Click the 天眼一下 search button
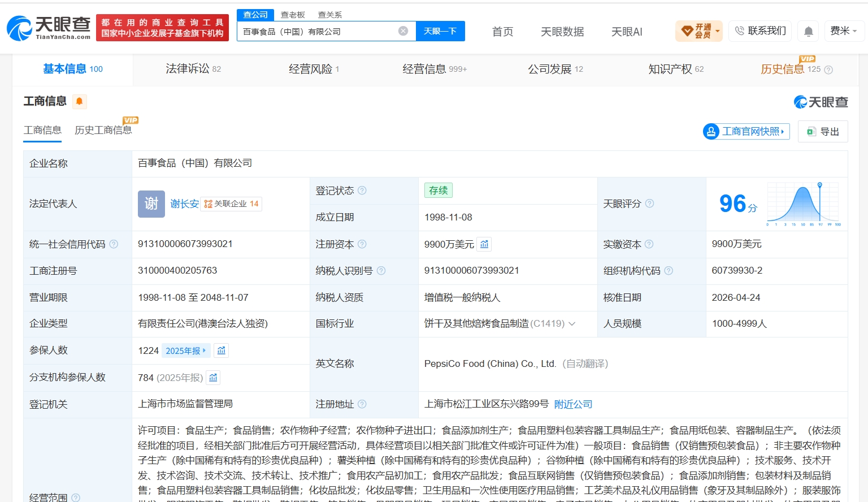This screenshot has width=868, height=502. click(x=440, y=31)
